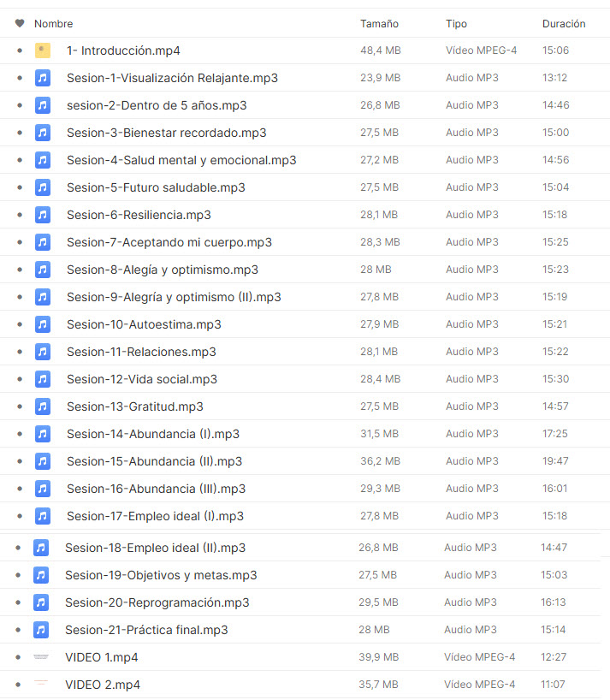Click the 36,2 MB size value
This screenshot has height=700, width=610.
coord(380,461)
